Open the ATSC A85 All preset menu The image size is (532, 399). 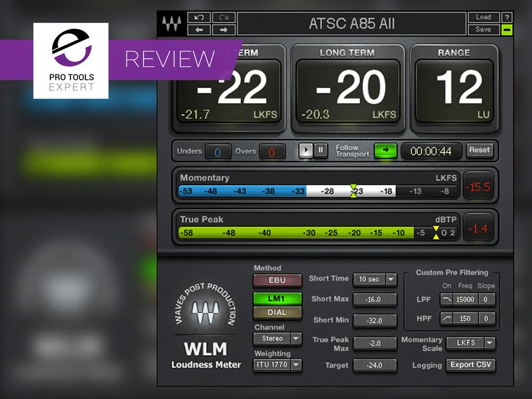click(x=351, y=24)
